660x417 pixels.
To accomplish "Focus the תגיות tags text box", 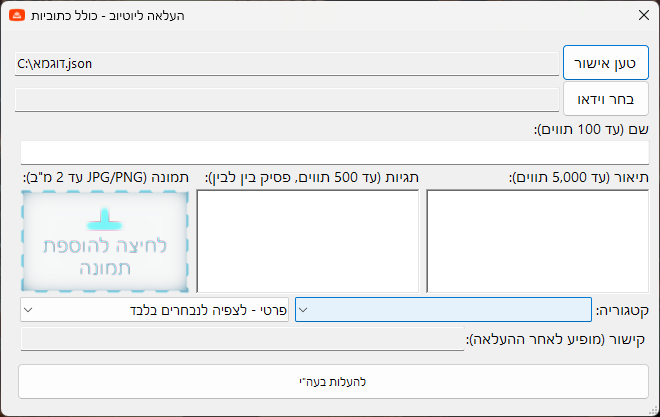I will (x=308, y=240).
